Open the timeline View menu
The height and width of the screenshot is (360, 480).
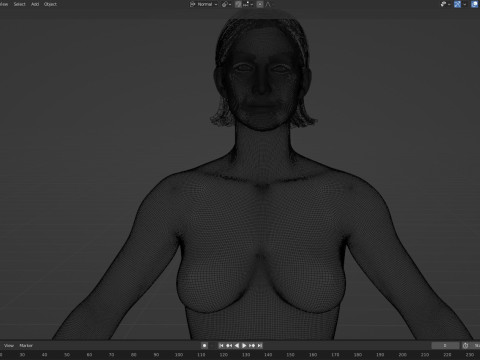(9, 346)
